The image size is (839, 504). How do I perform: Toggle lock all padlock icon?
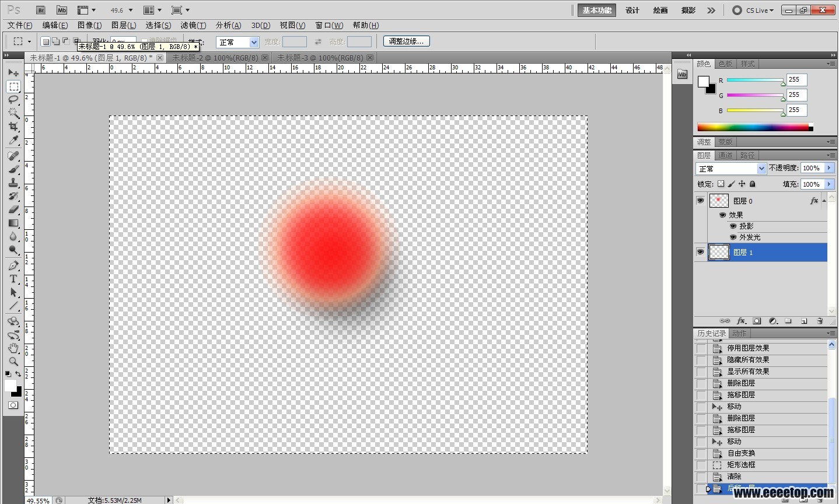pos(752,184)
